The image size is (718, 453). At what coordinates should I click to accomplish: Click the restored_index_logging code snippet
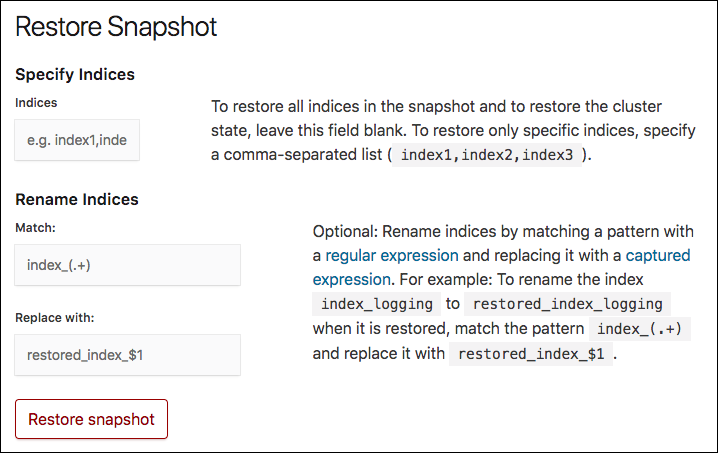click(x=566, y=304)
